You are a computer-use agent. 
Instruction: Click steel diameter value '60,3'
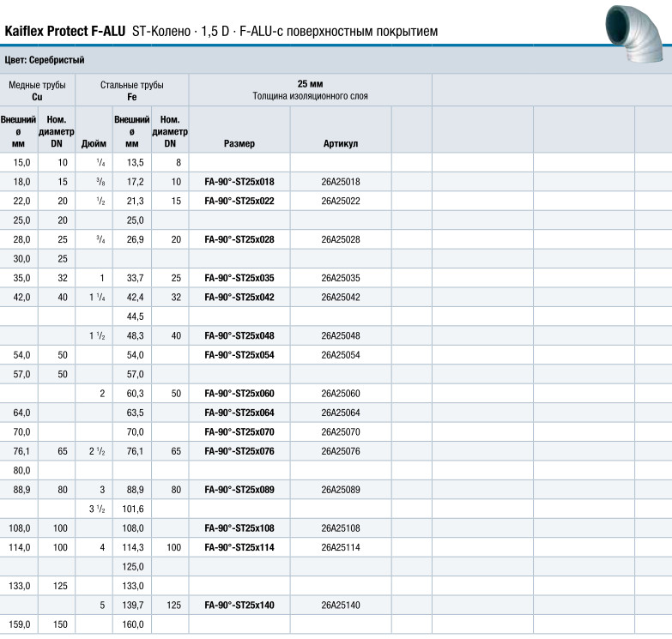pos(135,394)
